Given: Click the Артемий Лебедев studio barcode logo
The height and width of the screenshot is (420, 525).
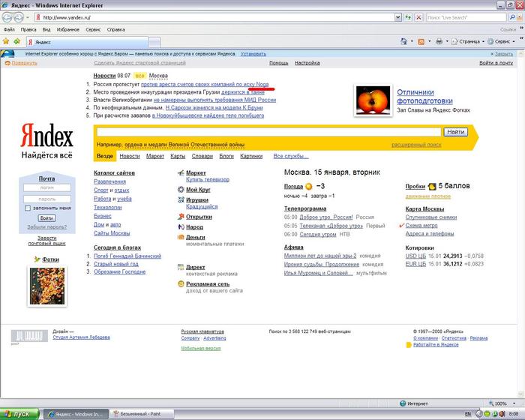Looking at the screenshot, I should pyautogui.click(x=29, y=336).
